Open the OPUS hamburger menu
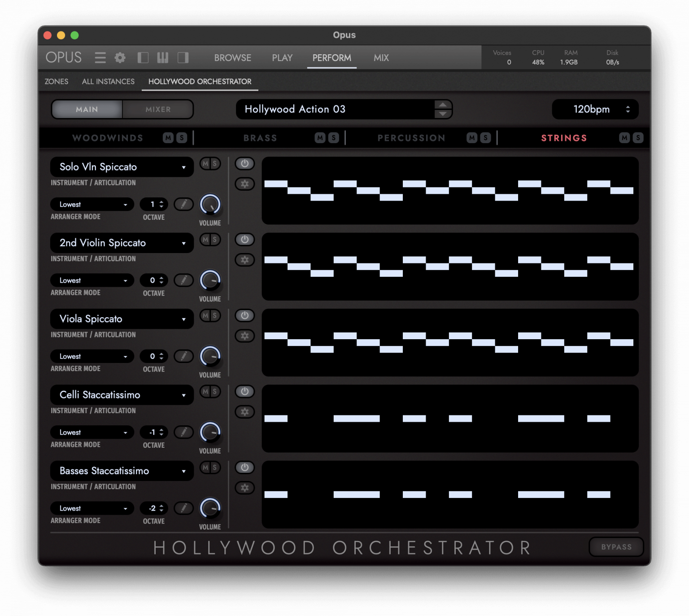Screen dimensions: 689x616 [x=100, y=57]
